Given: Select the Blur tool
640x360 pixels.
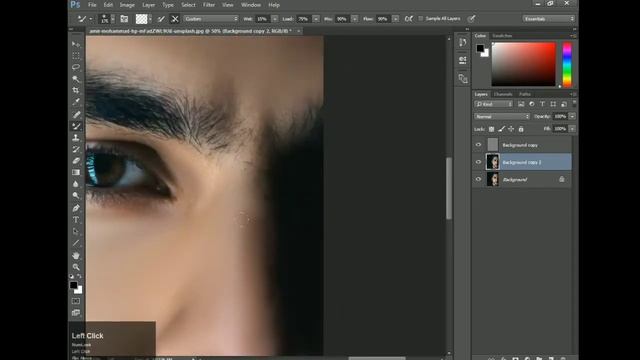Looking at the screenshot, I should pos(76,184).
